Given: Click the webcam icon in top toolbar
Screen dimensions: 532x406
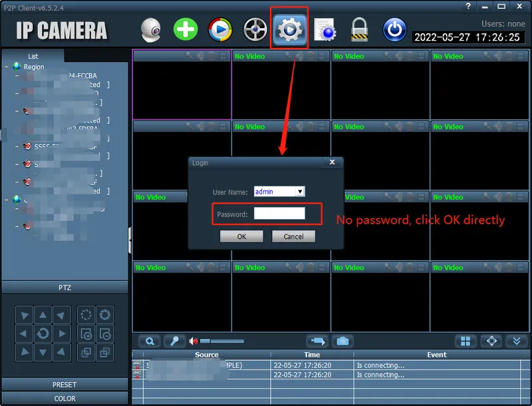Looking at the screenshot, I should click(x=152, y=30).
